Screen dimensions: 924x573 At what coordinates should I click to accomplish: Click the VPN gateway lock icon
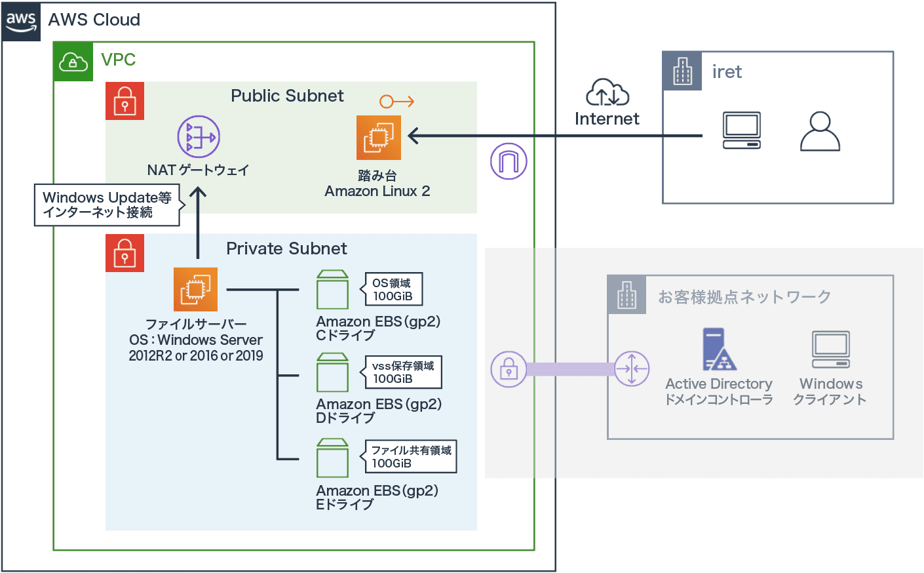pyautogui.click(x=509, y=369)
